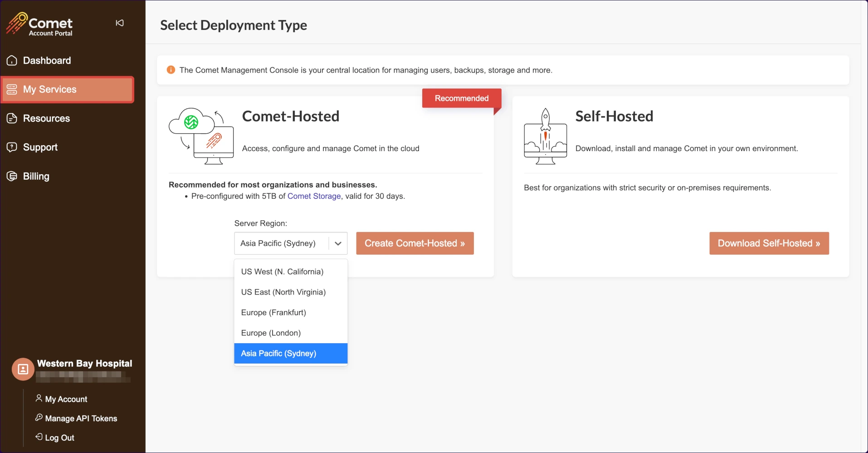Click Create Comet-Hosted button
Screen dimensions: 868x453
pyautogui.click(x=415, y=243)
